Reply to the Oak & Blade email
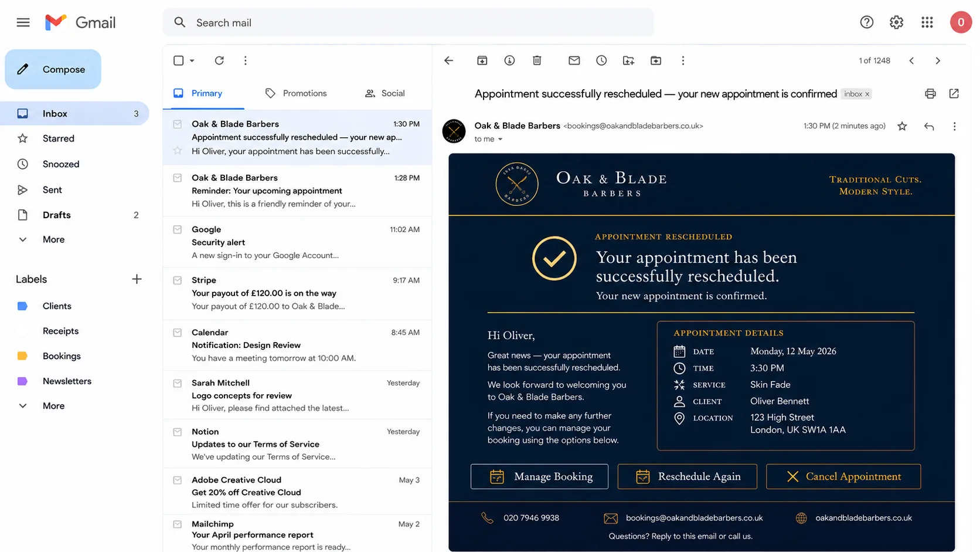The height and width of the screenshot is (552, 980). (929, 126)
